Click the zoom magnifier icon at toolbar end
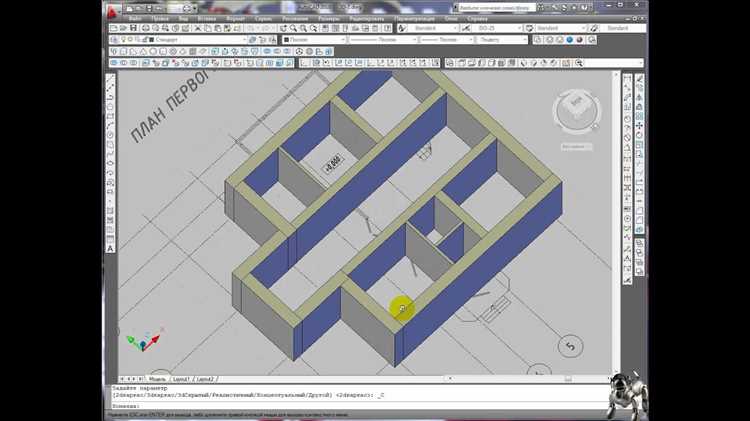Viewport: 750px width, 421px height. 579,63
